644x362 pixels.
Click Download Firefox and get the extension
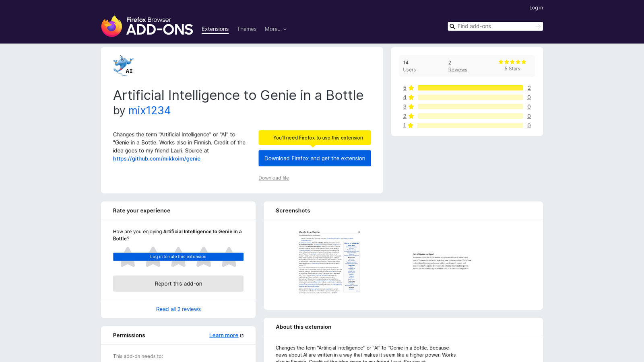pos(315,158)
